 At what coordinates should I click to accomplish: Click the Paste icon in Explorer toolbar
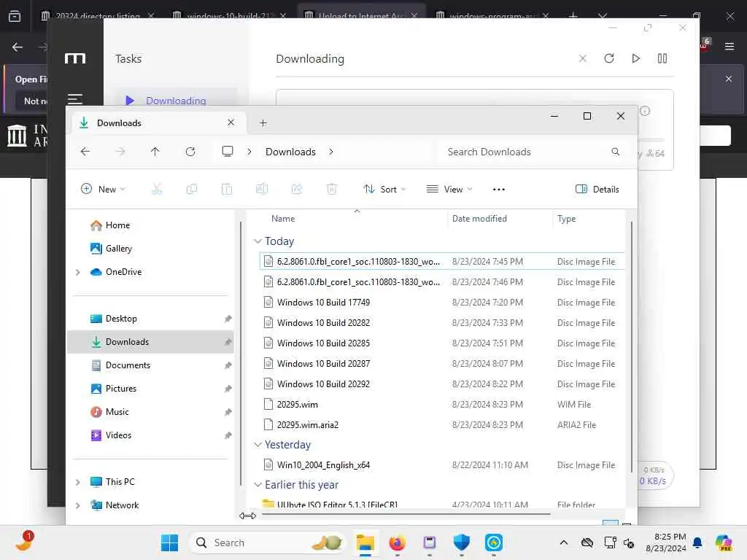click(227, 189)
